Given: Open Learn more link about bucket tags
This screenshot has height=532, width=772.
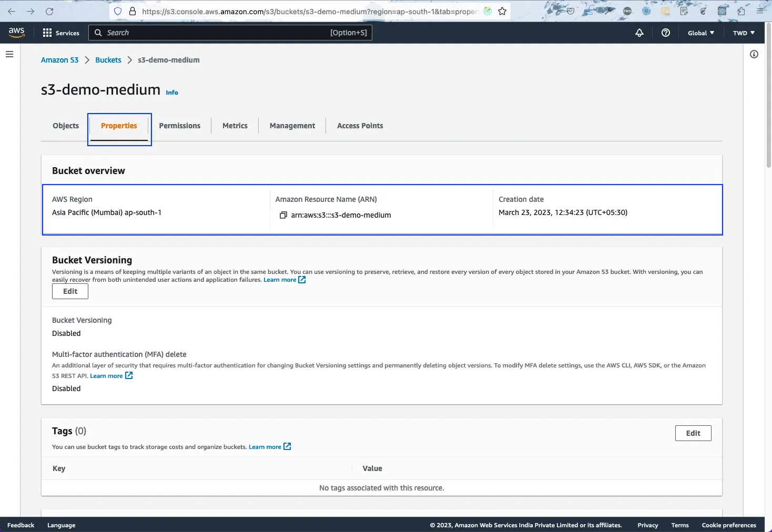Looking at the screenshot, I should point(270,447).
